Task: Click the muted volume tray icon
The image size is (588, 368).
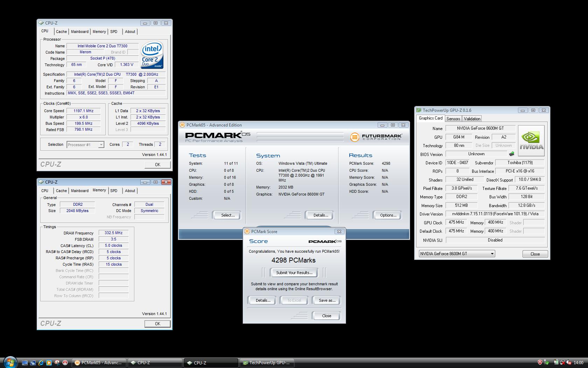Action: click(569, 362)
